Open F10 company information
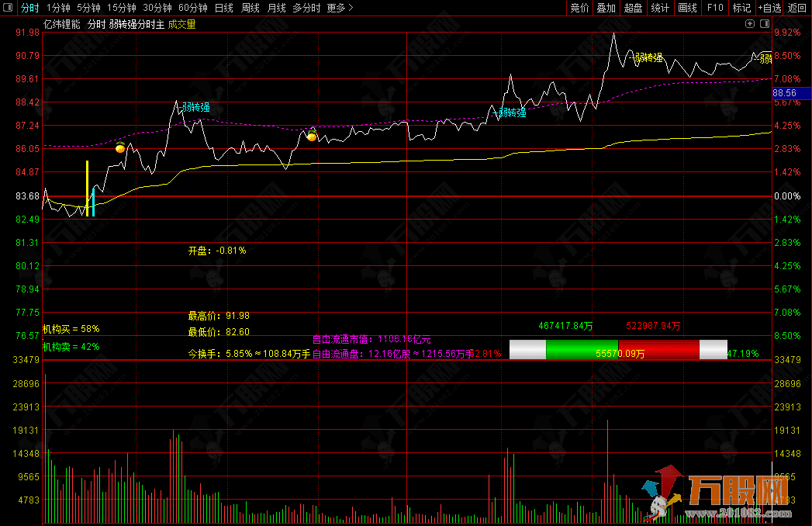The width and height of the screenshot is (812, 526). point(715,8)
